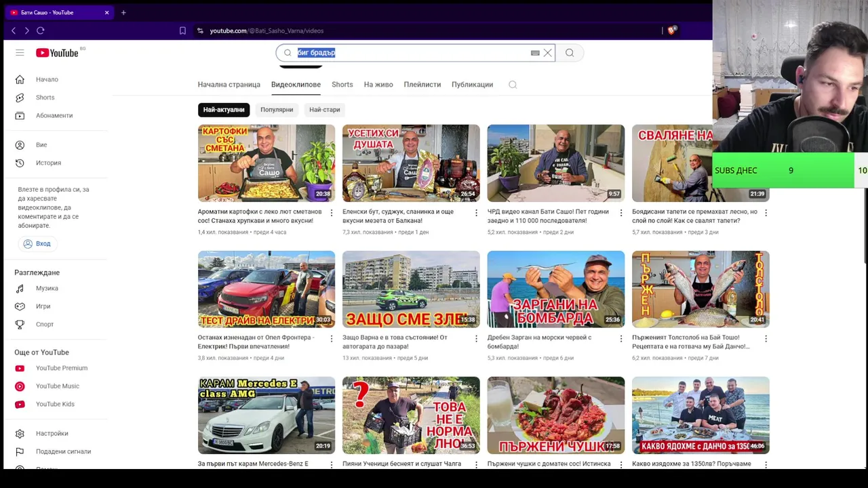Click the browser back arrow
The height and width of the screenshot is (488, 868).
pyautogui.click(x=14, y=30)
